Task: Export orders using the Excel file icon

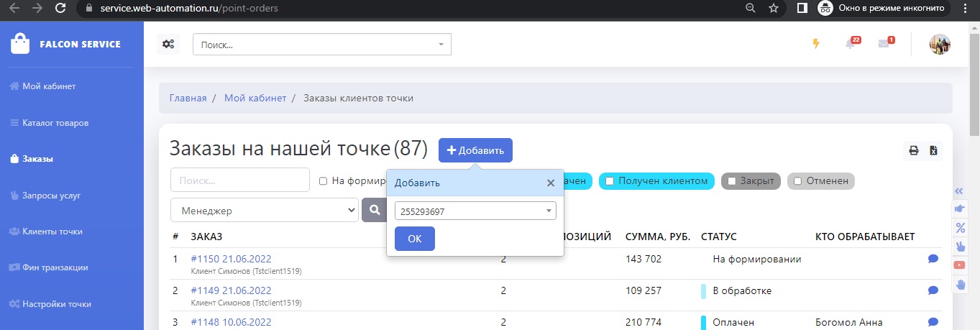Action: point(933,151)
